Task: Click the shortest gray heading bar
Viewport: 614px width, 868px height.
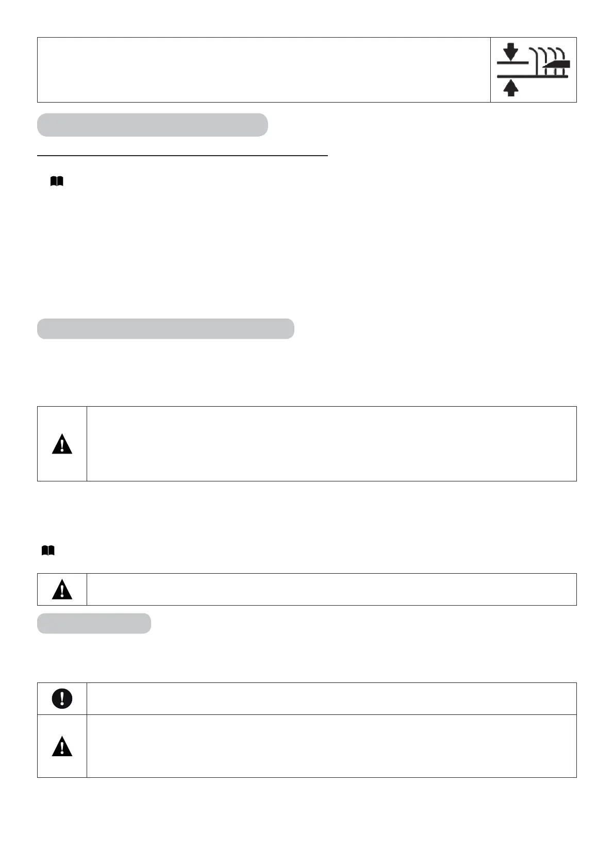Action: [x=94, y=623]
